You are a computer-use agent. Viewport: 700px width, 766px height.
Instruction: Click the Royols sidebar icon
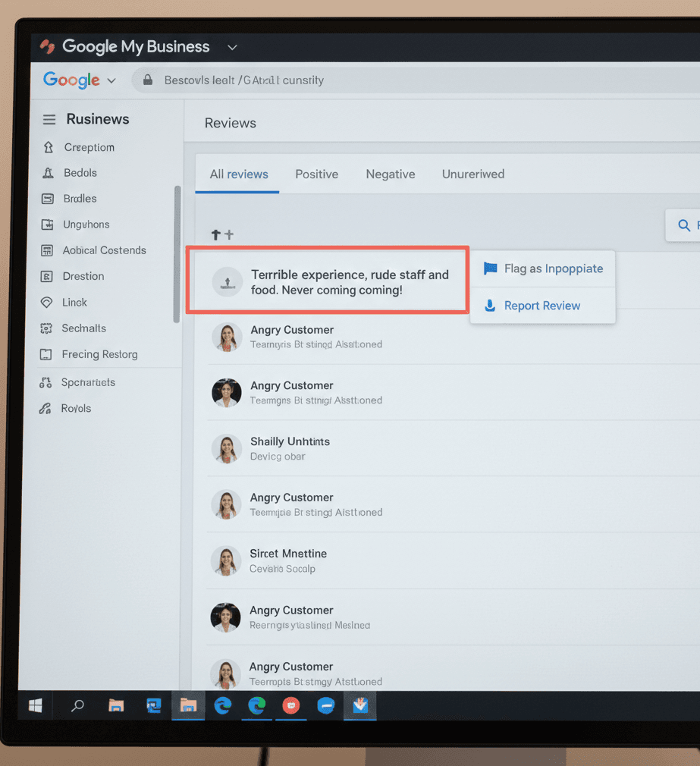coord(45,408)
